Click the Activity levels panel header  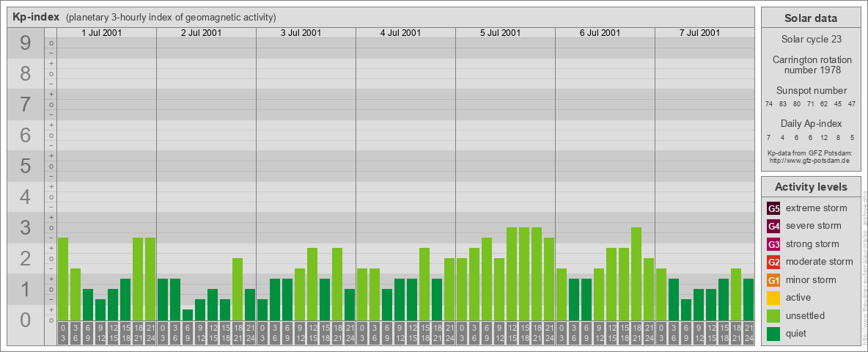pyautogui.click(x=810, y=187)
